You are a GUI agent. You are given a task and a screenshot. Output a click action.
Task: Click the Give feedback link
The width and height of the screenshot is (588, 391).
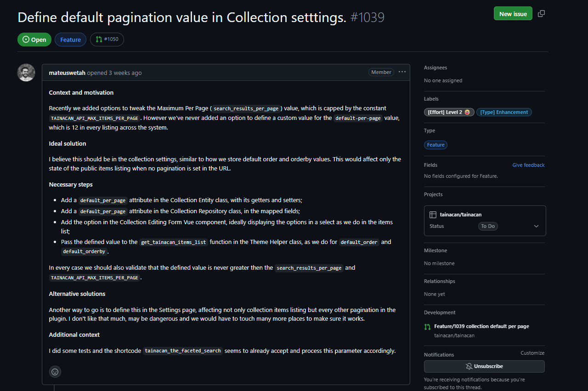pyautogui.click(x=528, y=165)
